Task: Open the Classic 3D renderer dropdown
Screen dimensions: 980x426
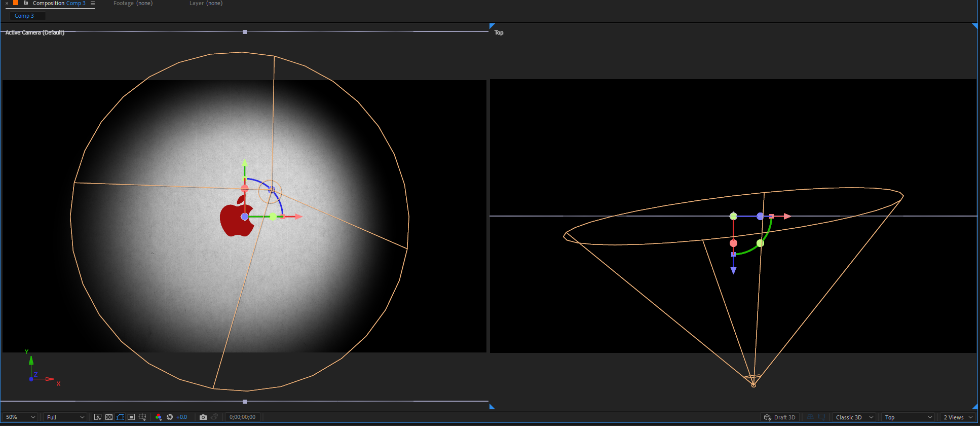Action: pos(854,417)
